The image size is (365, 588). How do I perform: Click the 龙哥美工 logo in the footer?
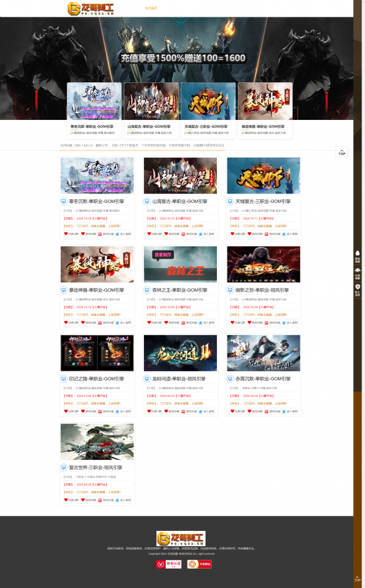click(180, 539)
